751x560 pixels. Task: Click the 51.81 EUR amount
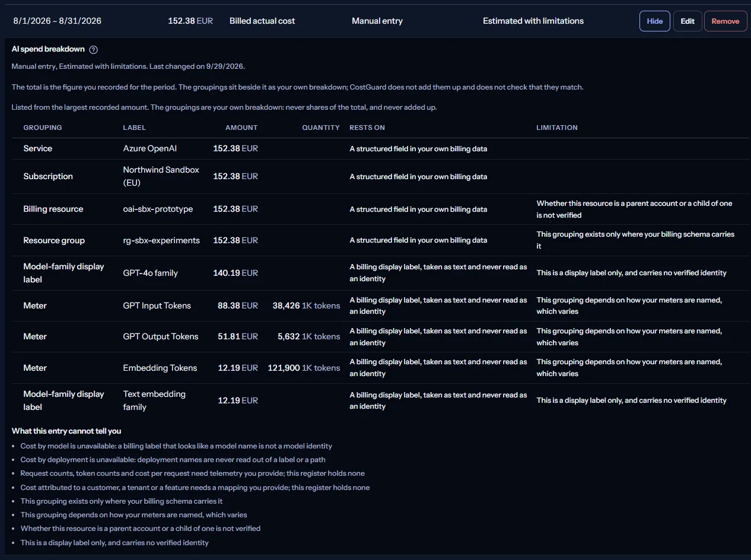pos(238,336)
